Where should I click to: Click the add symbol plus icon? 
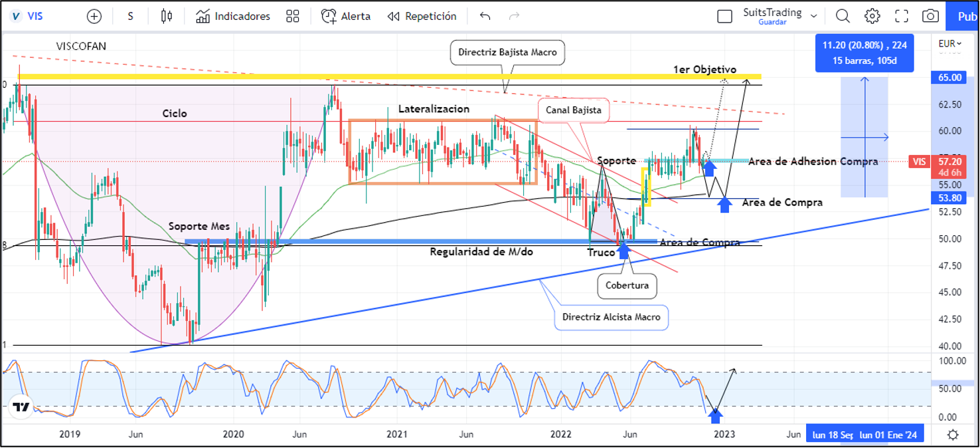94,16
